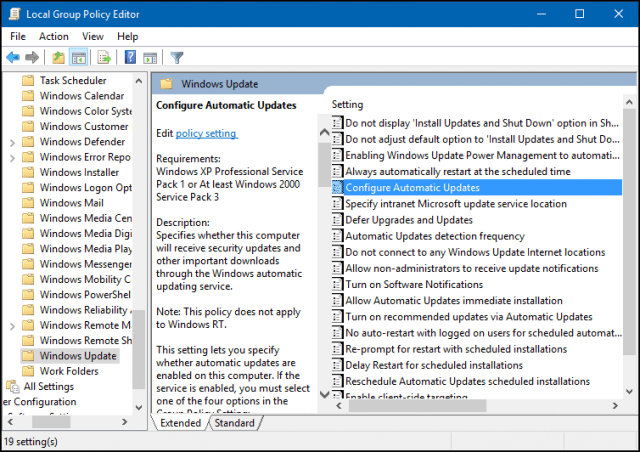Select Enabling Windows Update Power Management setting
640x452 pixels.
click(x=482, y=155)
